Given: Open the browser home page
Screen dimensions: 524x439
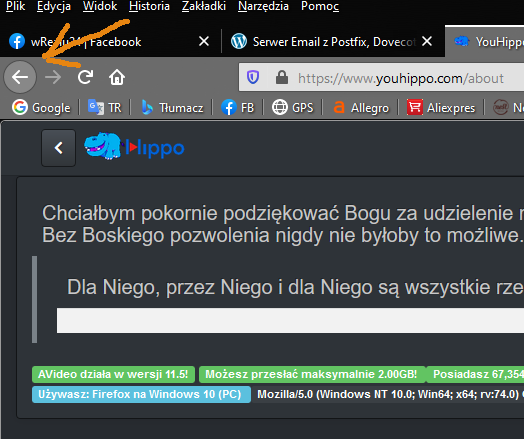Looking at the screenshot, I should point(117,77).
